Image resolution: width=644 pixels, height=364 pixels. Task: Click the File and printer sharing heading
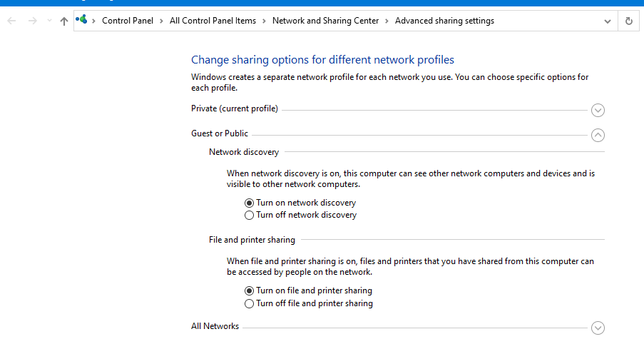252,240
